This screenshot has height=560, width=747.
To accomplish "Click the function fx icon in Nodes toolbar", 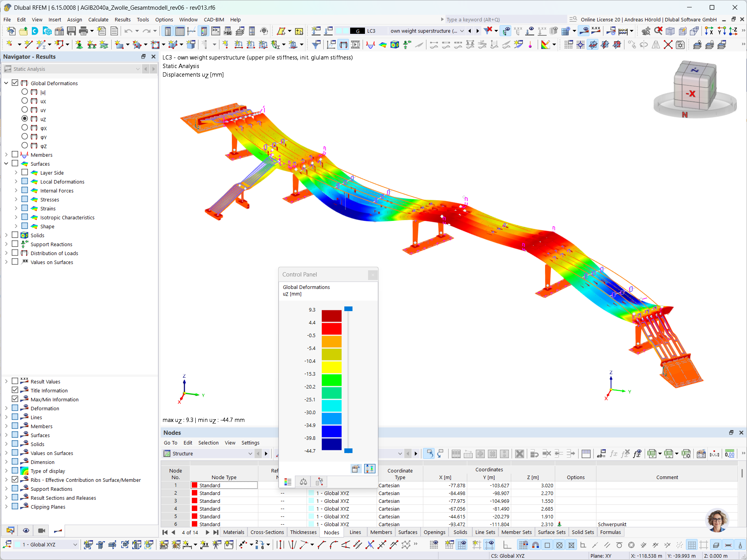I will click(x=614, y=454).
